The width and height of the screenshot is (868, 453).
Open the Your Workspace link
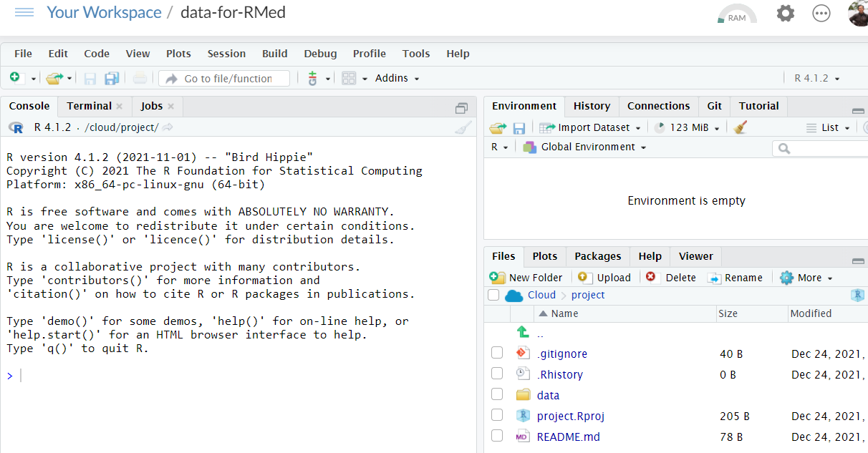coord(104,12)
